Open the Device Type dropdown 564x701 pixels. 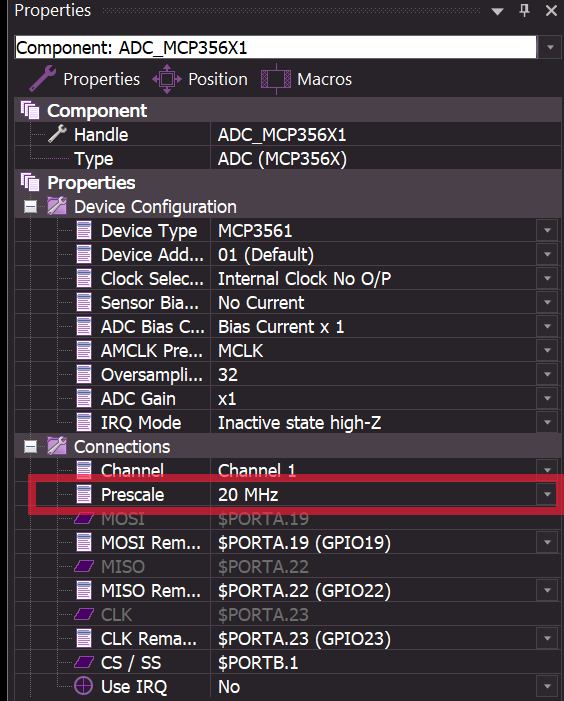547,231
